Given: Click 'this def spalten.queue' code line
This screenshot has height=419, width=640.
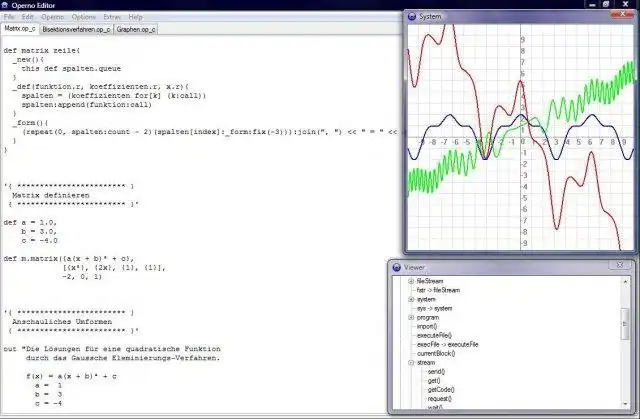Looking at the screenshot, I should coord(71,69).
